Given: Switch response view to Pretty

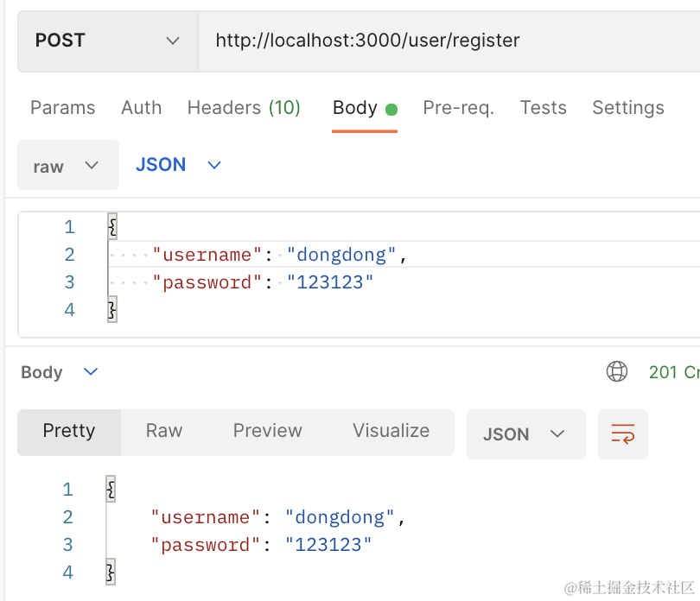Looking at the screenshot, I should point(69,431).
